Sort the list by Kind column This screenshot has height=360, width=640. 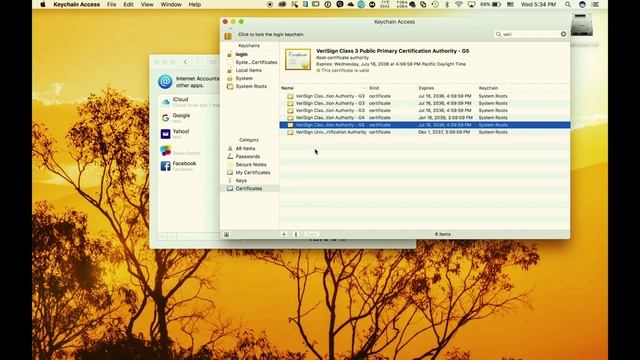[392, 88]
